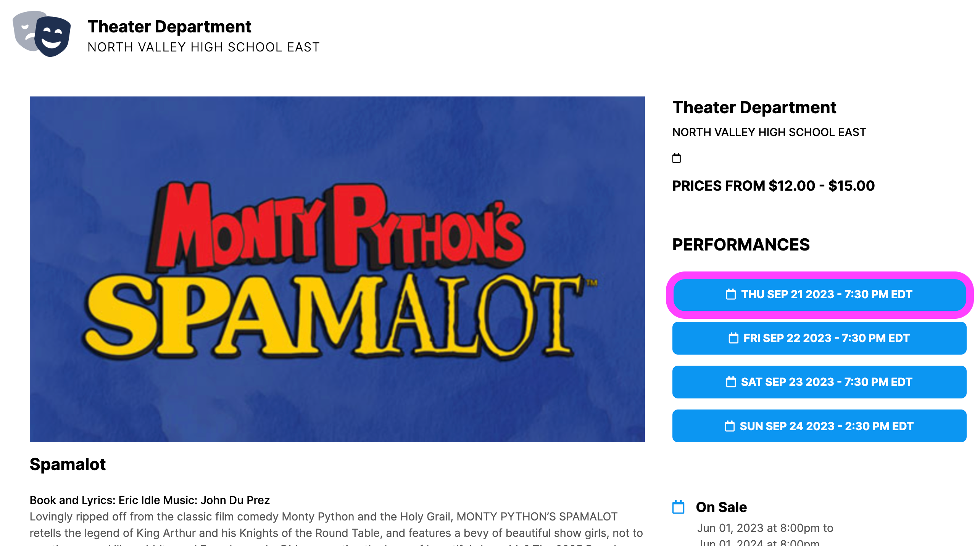The height and width of the screenshot is (546, 980).
Task: Click the Performances section heading
Action: click(x=741, y=245)
